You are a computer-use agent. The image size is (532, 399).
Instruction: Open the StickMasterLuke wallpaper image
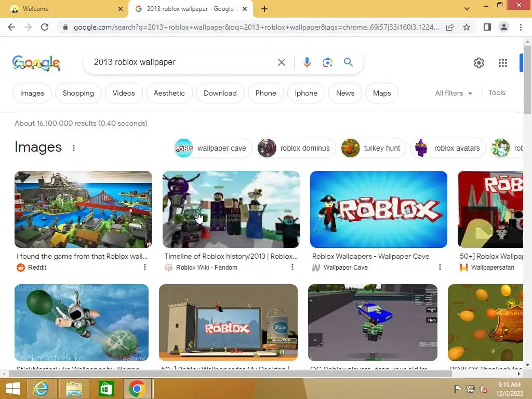click(x=82, y=323)
